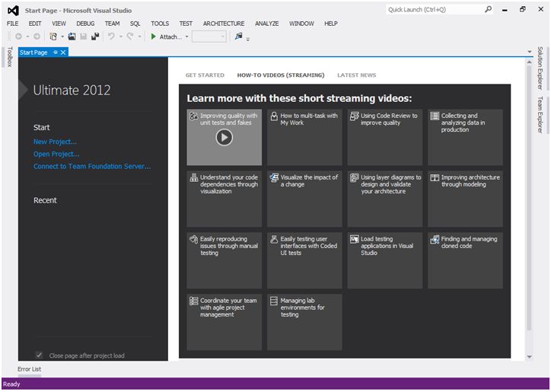Click the Find in Files toolbar icon
Screen dimensions: 551x392
tap(239, 37)
